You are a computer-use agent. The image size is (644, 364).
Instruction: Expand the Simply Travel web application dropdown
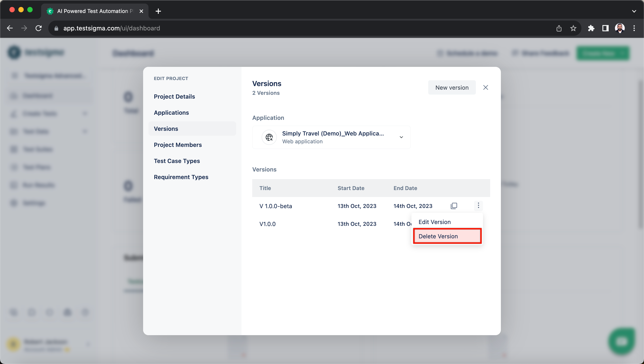click(401, 137)
